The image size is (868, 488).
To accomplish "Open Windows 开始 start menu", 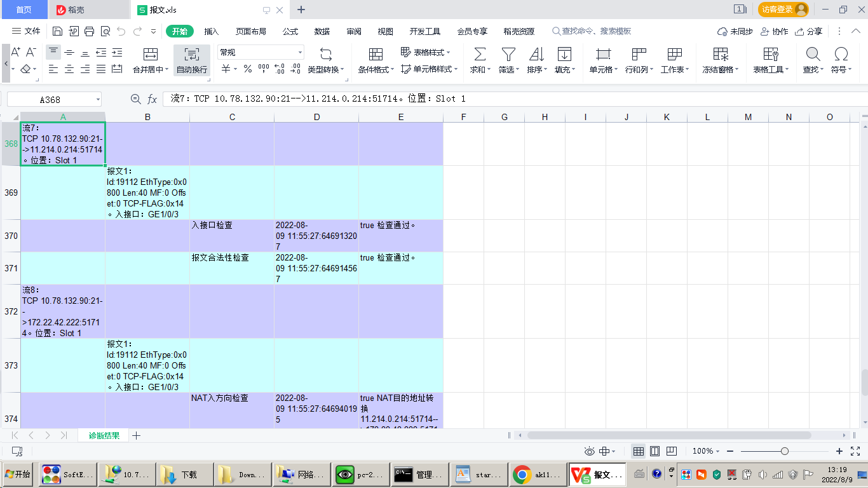I will [x=18, y=474].
